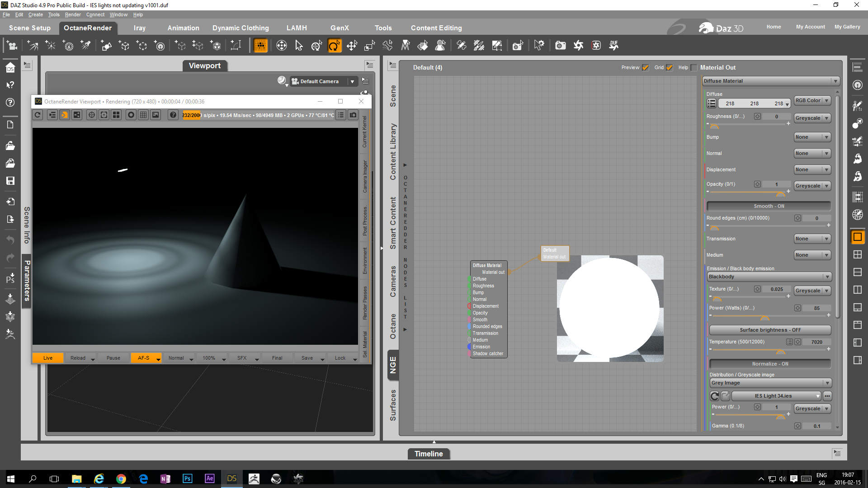Enable the Help checkbox
The image size is (868, 488).
[694, 68]
